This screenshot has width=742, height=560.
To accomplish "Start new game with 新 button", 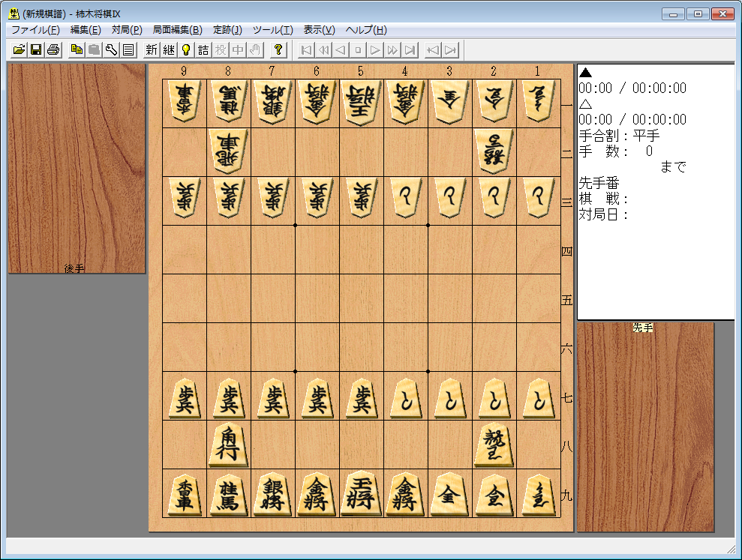I will tap(152, 49).
